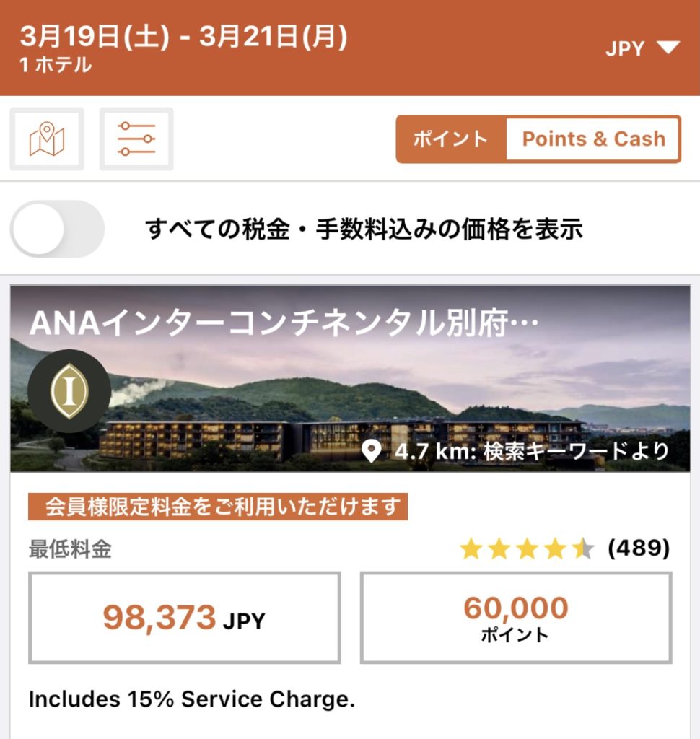
Task: Click the 会員様限定料金 member rate banner
Action: [x=218, y=507]
